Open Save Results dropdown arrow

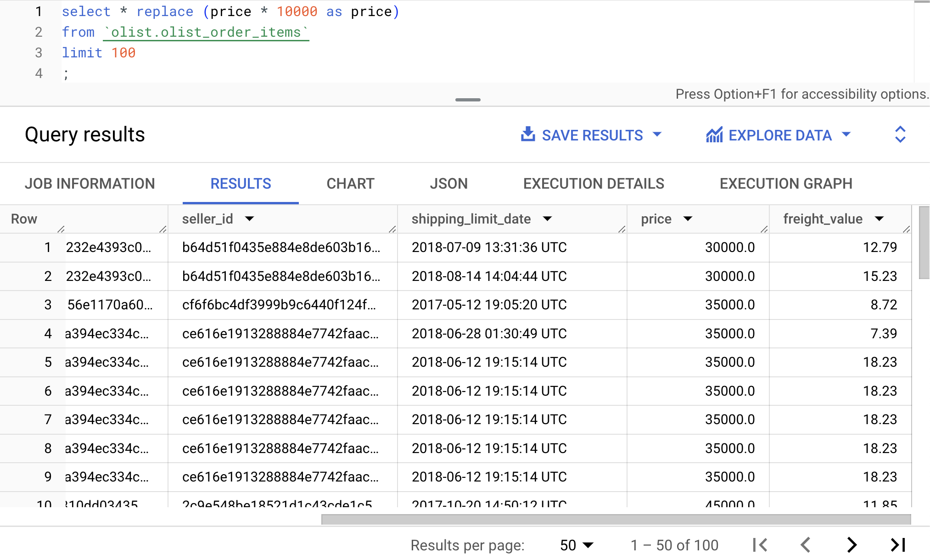click(657, 134)
